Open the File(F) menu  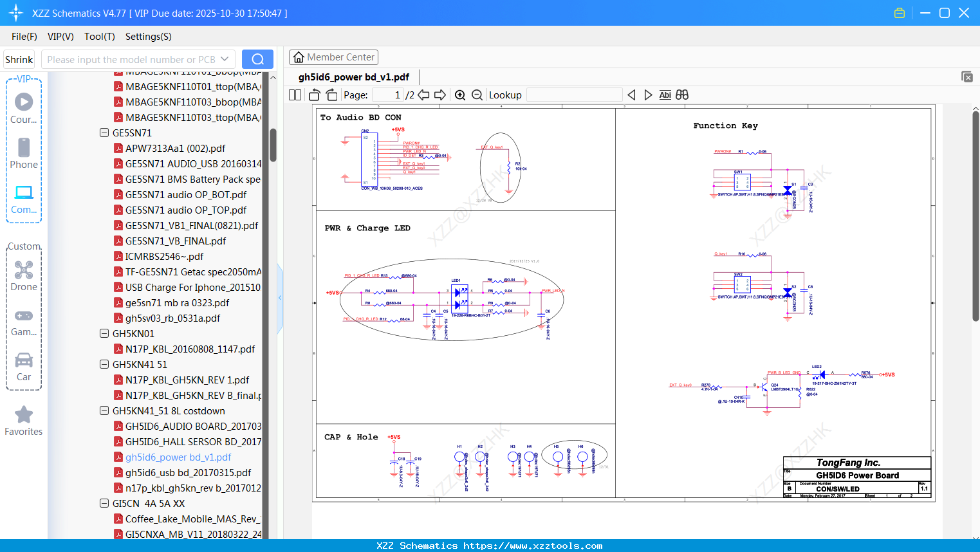pos(24,37)
